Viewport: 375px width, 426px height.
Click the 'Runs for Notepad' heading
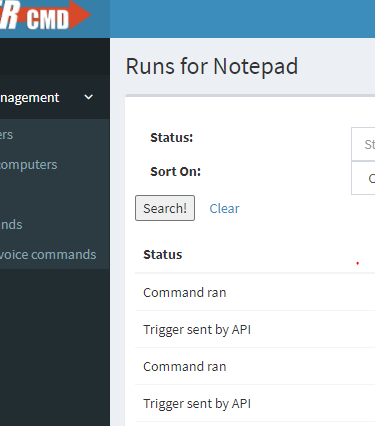(212, 66)
